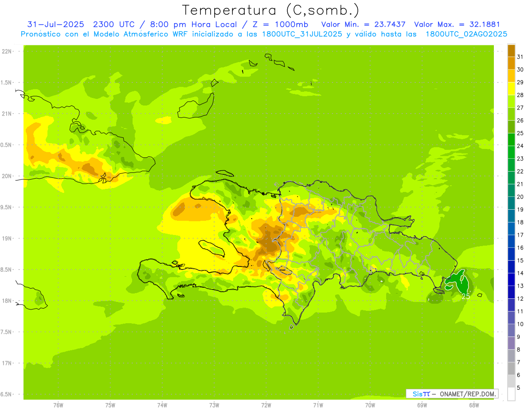
Task: Click legend value '22'
Action: 520,171
